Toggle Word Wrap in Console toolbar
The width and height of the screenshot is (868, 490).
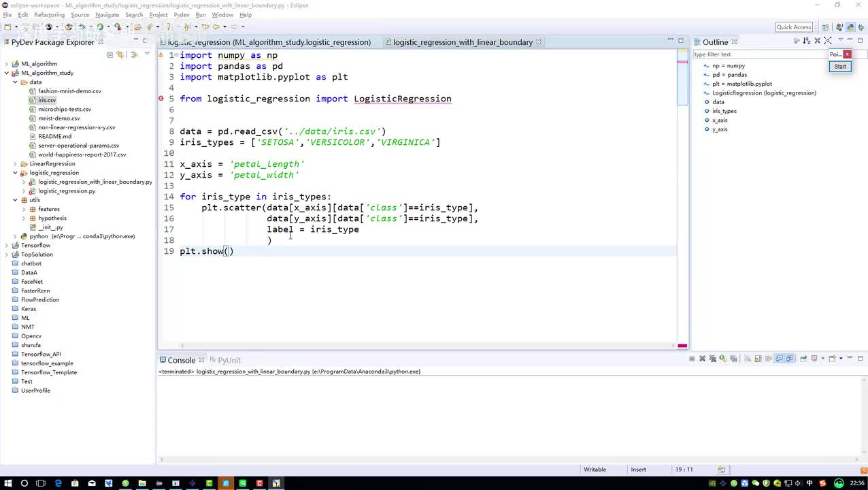(768, 359)
